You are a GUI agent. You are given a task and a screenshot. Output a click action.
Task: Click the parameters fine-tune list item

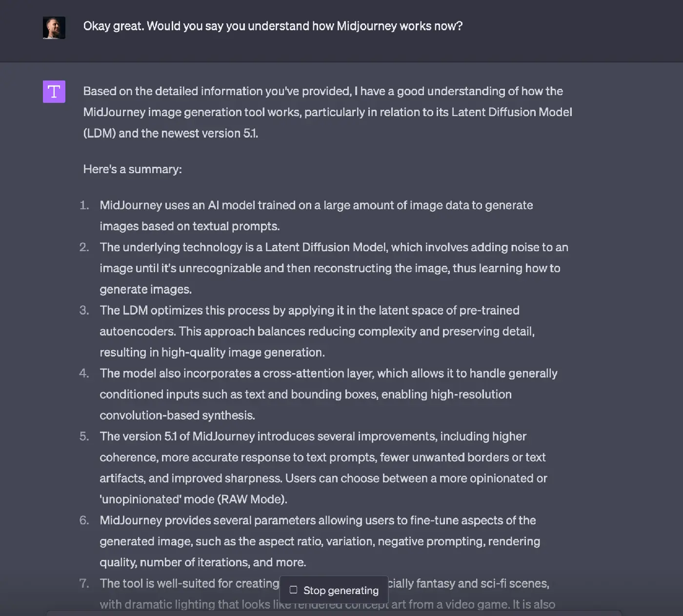coord(320,541)
